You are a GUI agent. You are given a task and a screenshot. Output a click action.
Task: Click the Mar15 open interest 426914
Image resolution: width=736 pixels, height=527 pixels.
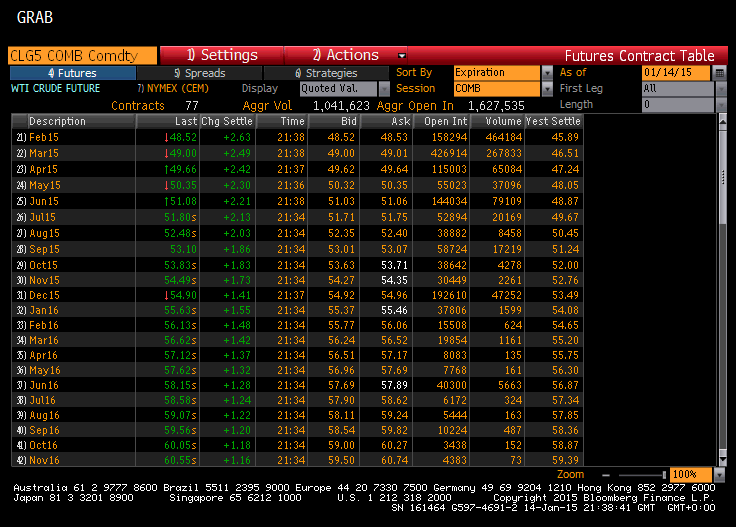(x=449, y=153)
